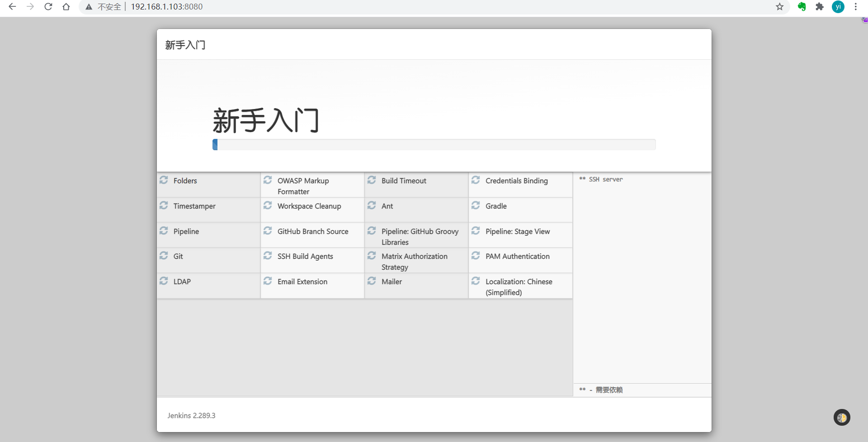
Task: Click the Credentials Binding label
Action: [517, 181]
